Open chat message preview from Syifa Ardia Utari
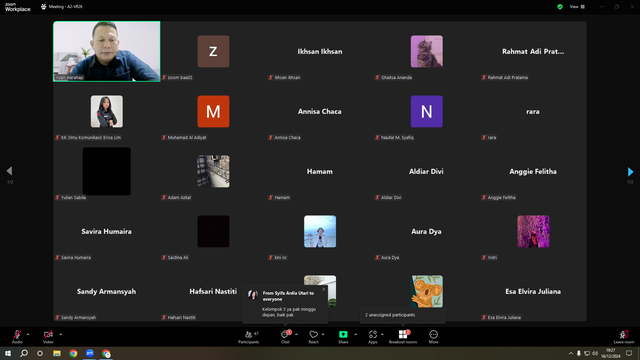Screen dimensions: 640x360 [285, 304]
